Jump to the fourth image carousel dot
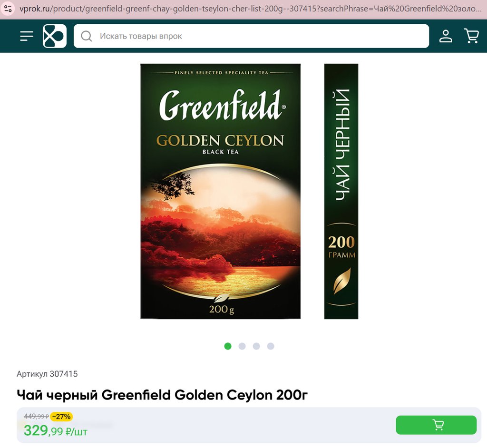Screen dimensions: 487x448 point(271,346)
